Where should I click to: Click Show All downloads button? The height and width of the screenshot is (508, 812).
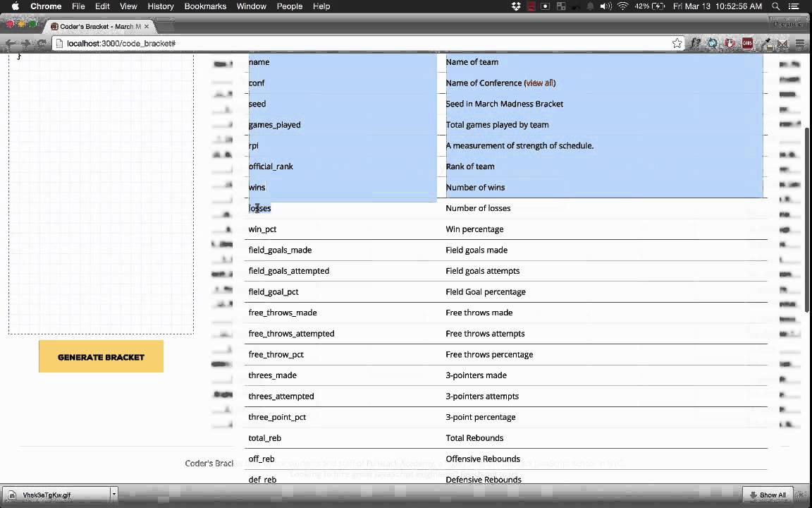click(768, 495)
